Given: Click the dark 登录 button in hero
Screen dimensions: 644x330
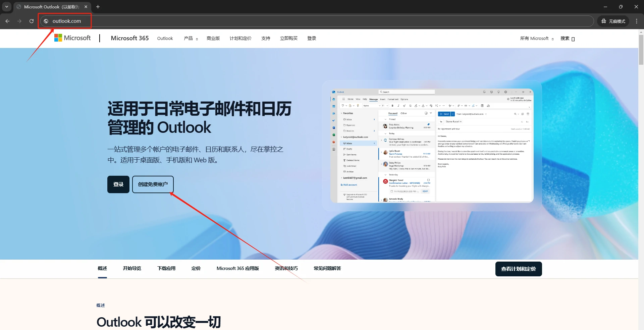Looking at the screenshot, I should [x=118, y=184].
